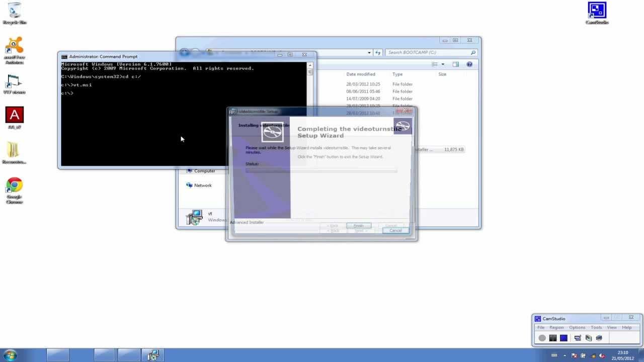Open the avast! Free Antivirus desktop icon

[x=15, y=50]
